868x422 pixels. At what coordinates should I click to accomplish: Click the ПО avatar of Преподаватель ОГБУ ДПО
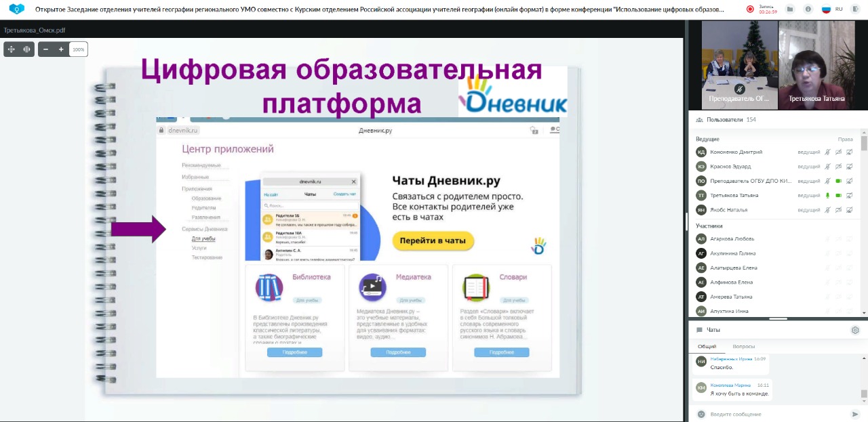click(x=701, y=181)
